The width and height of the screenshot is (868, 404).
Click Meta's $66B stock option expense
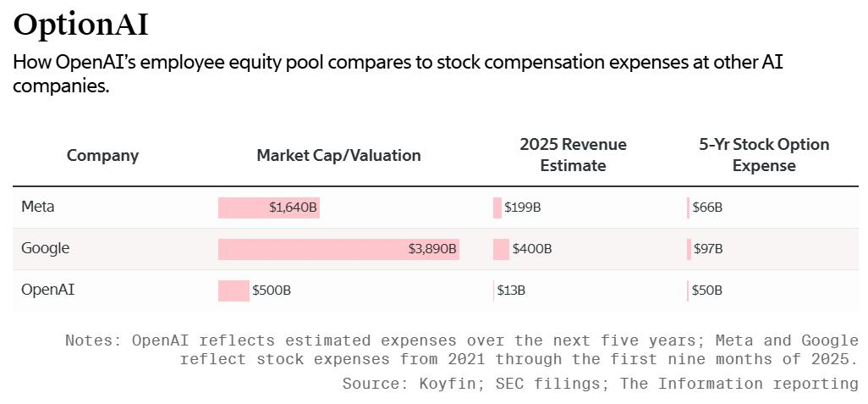707,208
